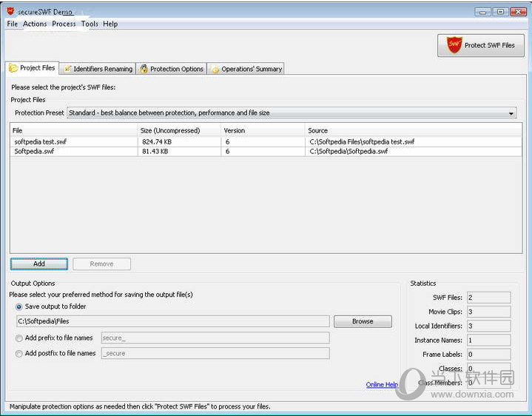Viewport: 532px width, 416px height.
Task: Click the Source column header
Action: click(414, 130)
